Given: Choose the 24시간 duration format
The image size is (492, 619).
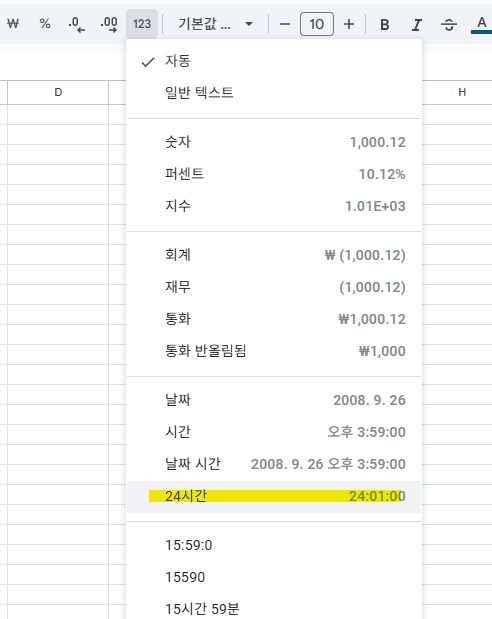Looking at the screenshot, I should tap(274, 497).
